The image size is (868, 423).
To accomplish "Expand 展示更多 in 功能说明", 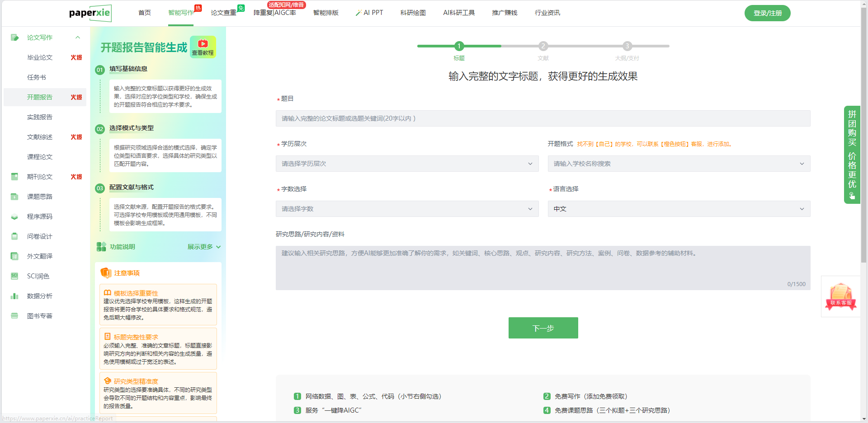I will tap(204, 247).
